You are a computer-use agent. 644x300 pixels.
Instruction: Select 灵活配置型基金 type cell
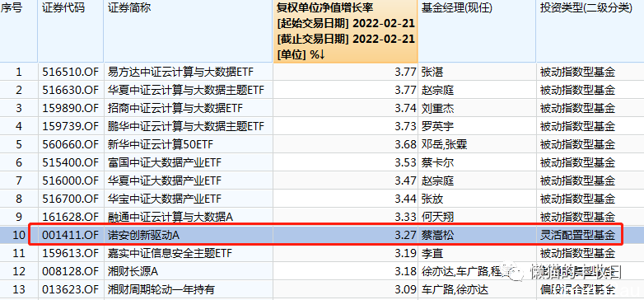click(577, 236)
